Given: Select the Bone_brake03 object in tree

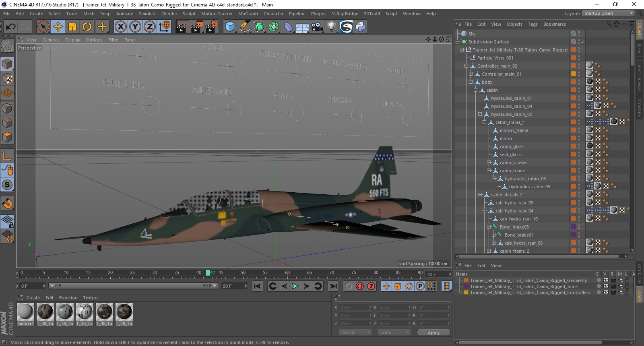Looking at the screenshot, I should tap(514, 227).
